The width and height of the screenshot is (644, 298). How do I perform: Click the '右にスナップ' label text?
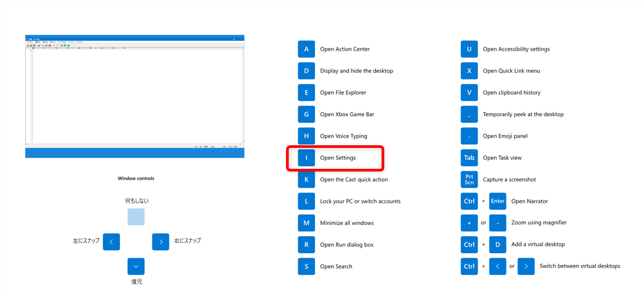pos(187,241)
